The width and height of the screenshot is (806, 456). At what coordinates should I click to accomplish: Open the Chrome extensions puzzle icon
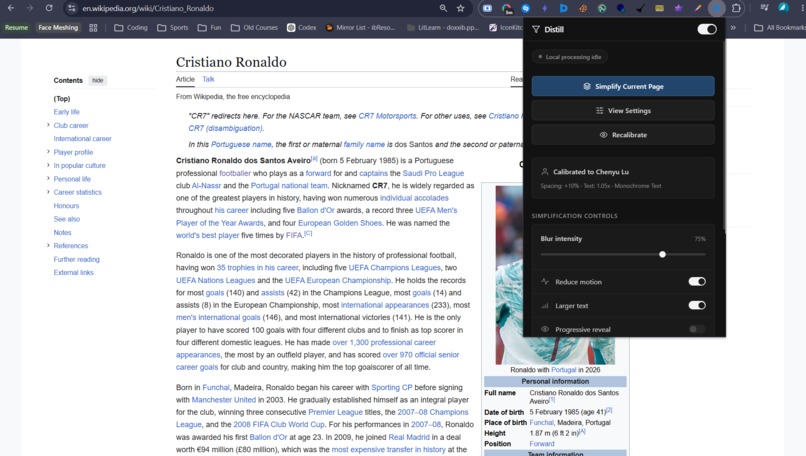click(736, 8)
